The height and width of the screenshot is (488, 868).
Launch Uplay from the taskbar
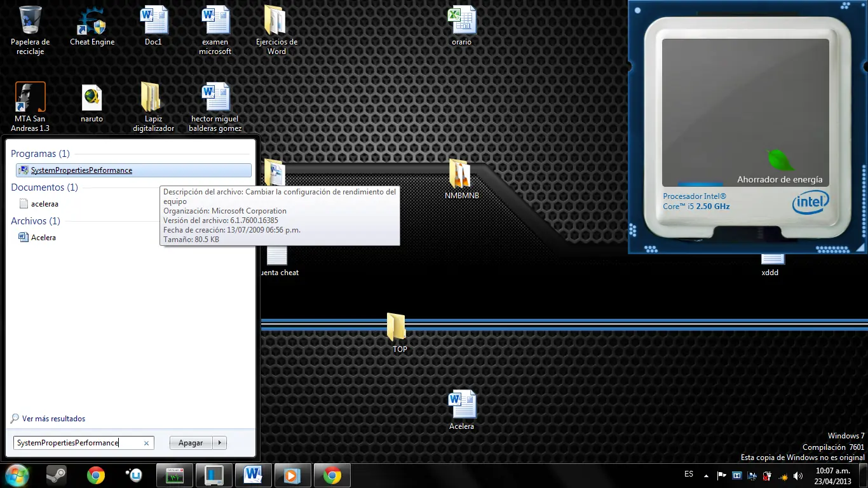point(134,475)
